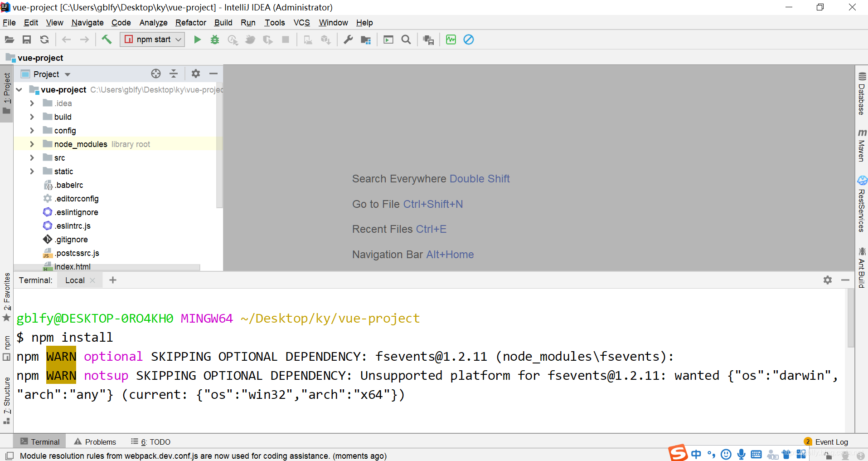The image size is (868, 461).
Task: Open Project Structure icon
Action: (x=366, y=39)
